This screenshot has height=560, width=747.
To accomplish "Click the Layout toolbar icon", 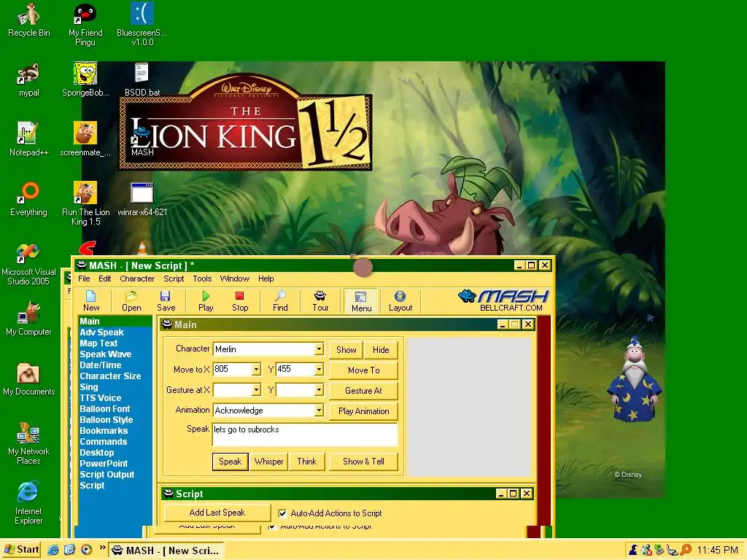I will coord(400,301).
